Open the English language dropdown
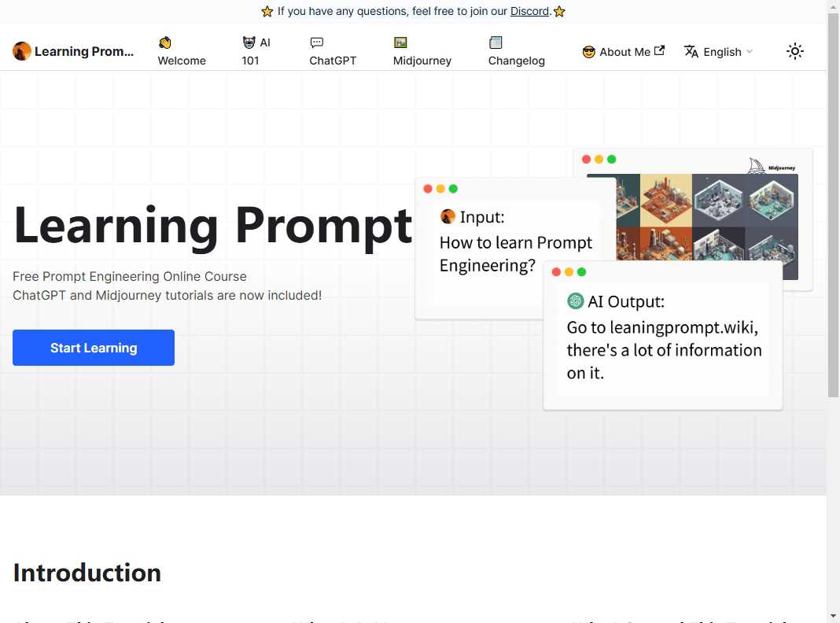Image resolution: width=840 pixels, height=623 pixels. [x=719, y=51]
